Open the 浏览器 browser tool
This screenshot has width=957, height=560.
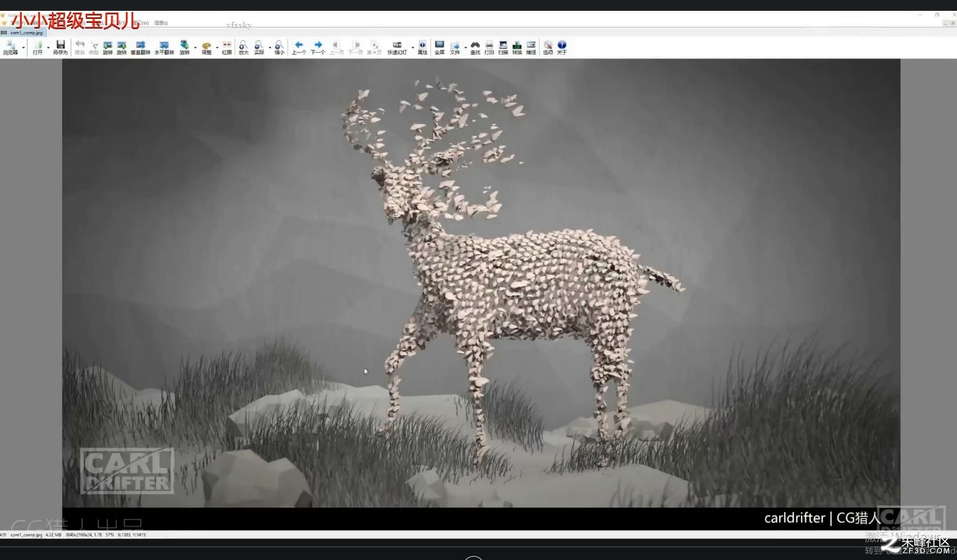(x=10, y=47)
